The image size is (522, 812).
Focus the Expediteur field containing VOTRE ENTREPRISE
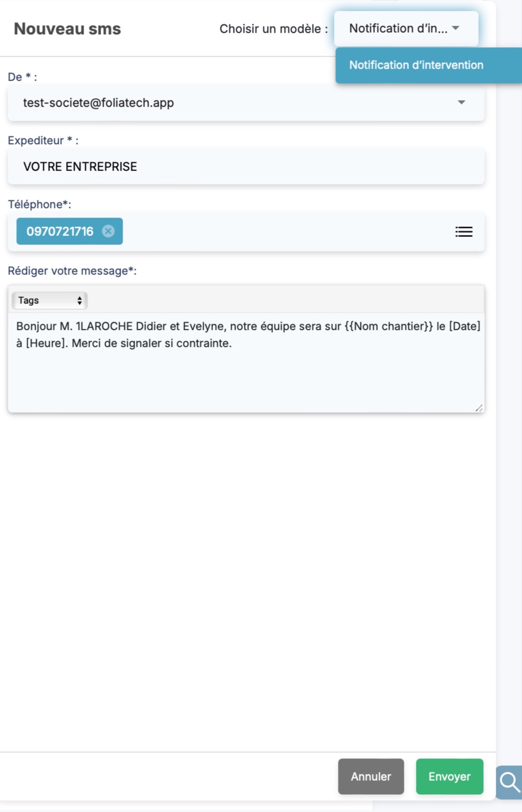[x=246, y=167]
